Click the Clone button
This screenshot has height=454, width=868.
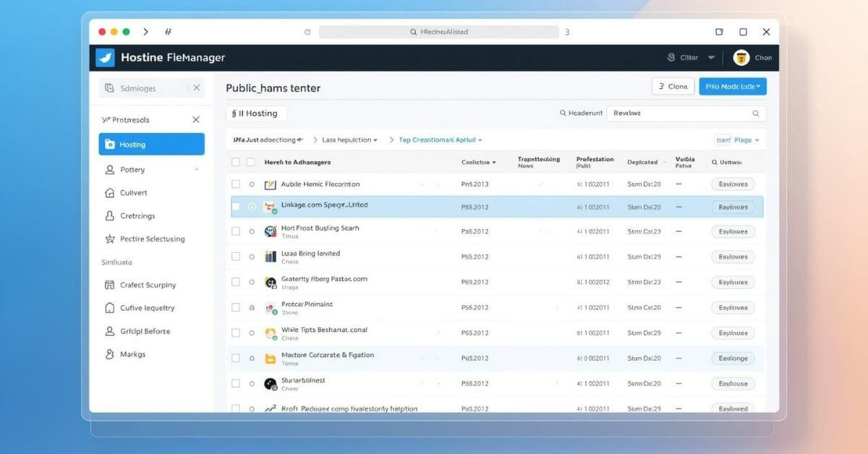[673, 87]
